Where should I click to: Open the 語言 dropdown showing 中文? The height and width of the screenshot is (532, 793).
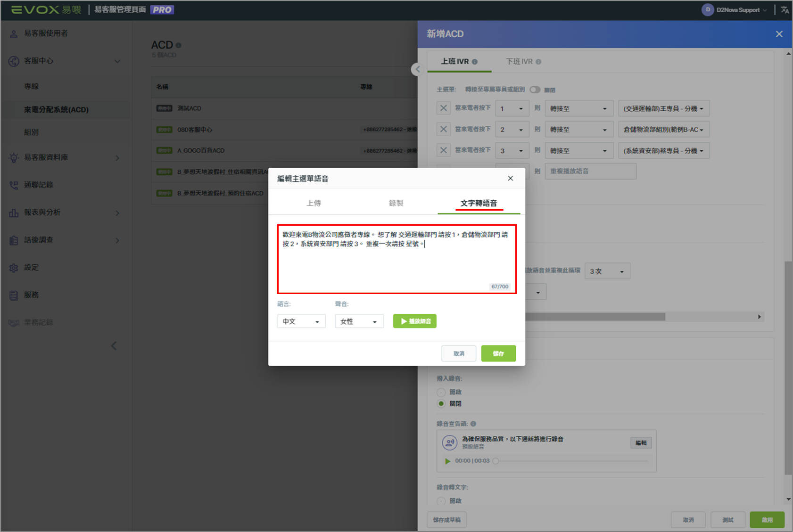click(301, 321)
